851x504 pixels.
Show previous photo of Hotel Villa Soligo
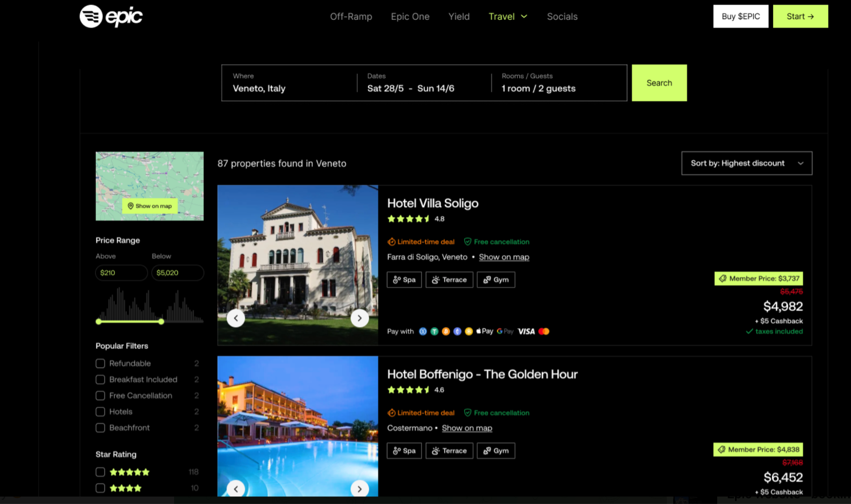(x=236, y=318)
